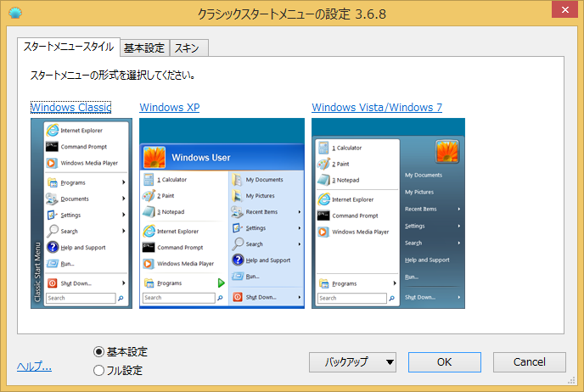Switch to the スキン tab
Image resolution: width=584 pixels, height=392 pixels.
pyautogui.click(x=188, y=48)
